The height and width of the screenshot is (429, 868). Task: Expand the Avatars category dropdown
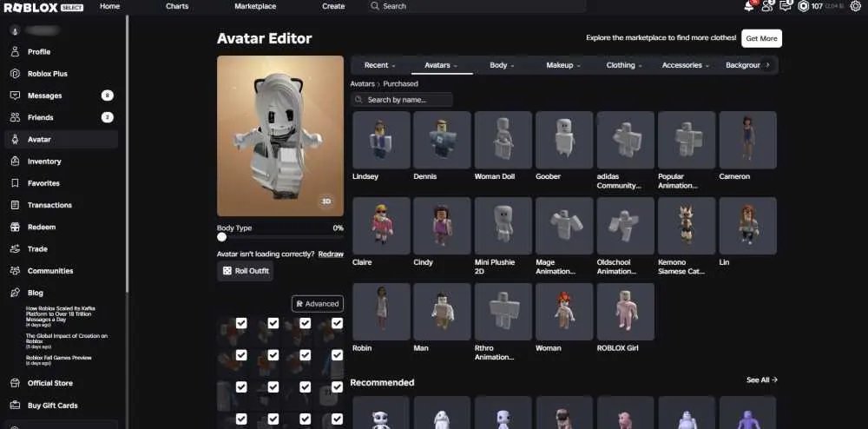click(x=441, y=65)
